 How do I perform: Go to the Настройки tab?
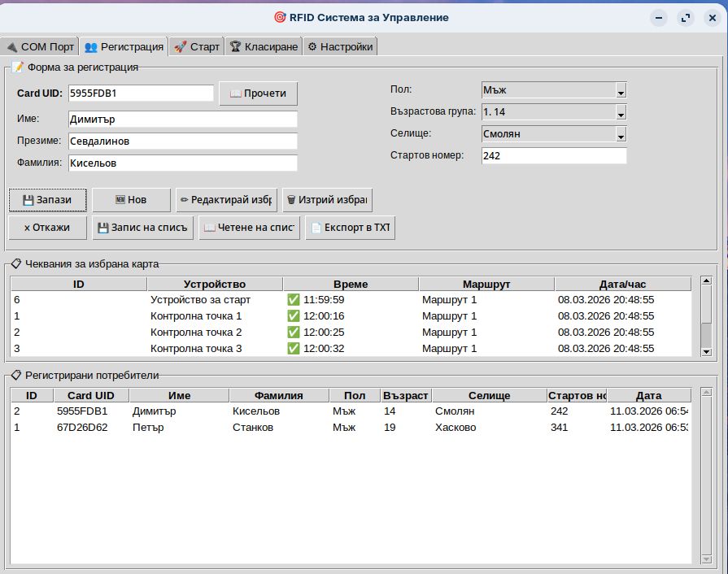click(x=340, y=47)
